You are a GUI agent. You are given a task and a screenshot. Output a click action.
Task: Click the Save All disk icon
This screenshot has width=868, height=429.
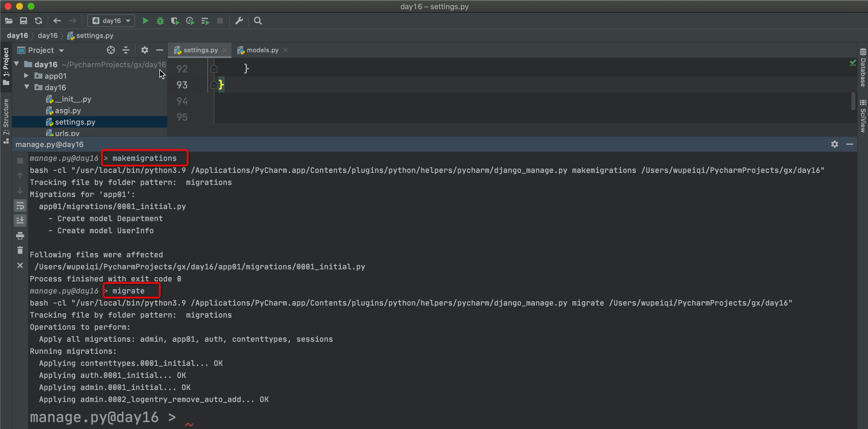click(23, 21)
